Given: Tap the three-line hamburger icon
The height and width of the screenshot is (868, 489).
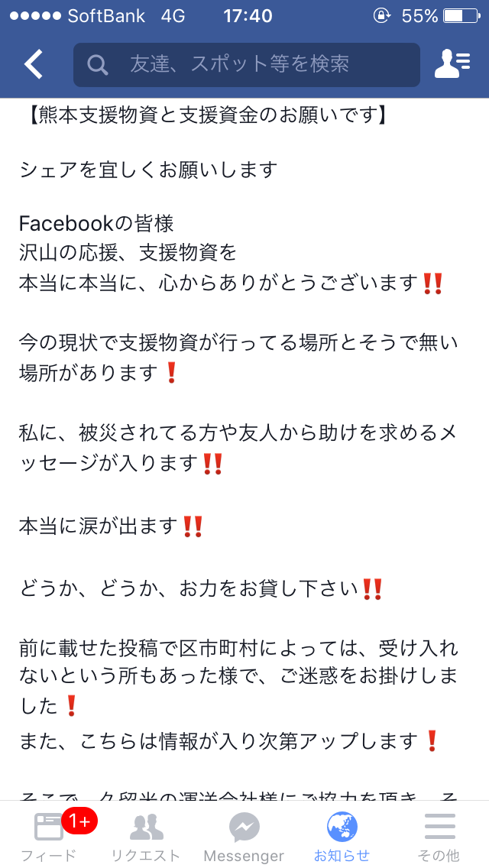Looking at the screenshot, I should (x=439, y=827).
